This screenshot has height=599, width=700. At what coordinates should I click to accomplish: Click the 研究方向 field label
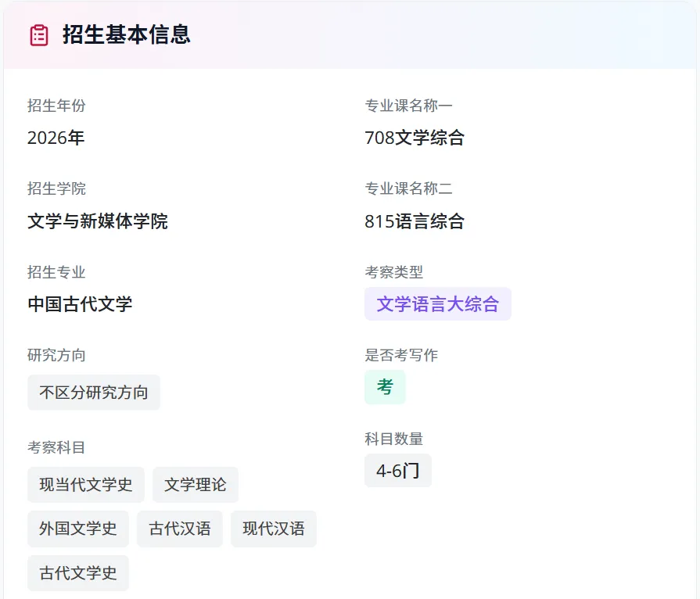56,355
